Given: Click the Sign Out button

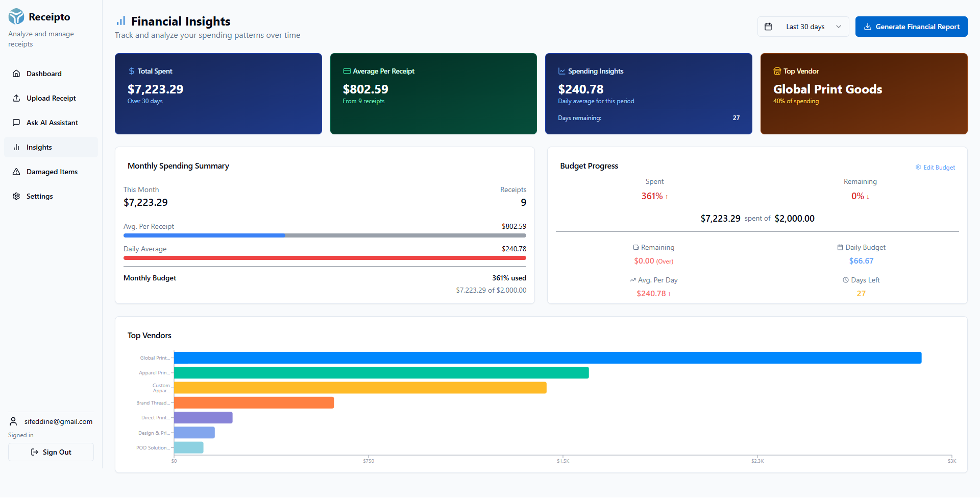Looking at the screenshot, I should [51, 452].
